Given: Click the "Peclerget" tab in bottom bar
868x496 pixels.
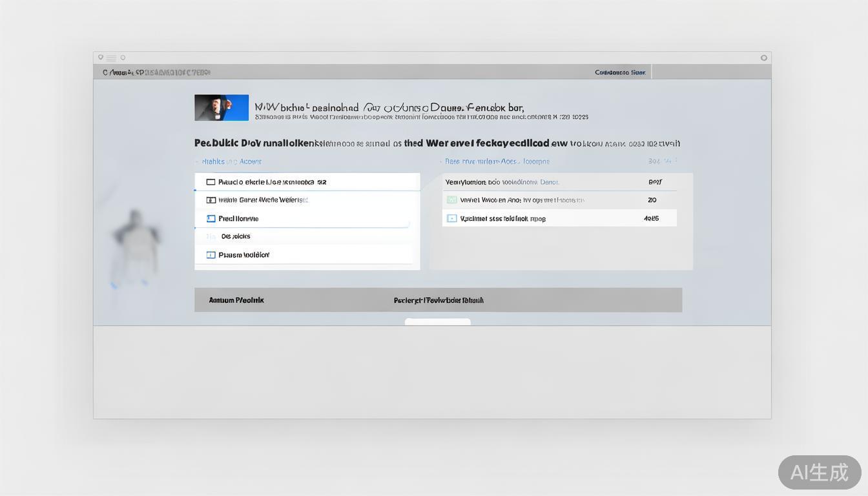Looking at the screenshot, I should click(x=439, y=300).
